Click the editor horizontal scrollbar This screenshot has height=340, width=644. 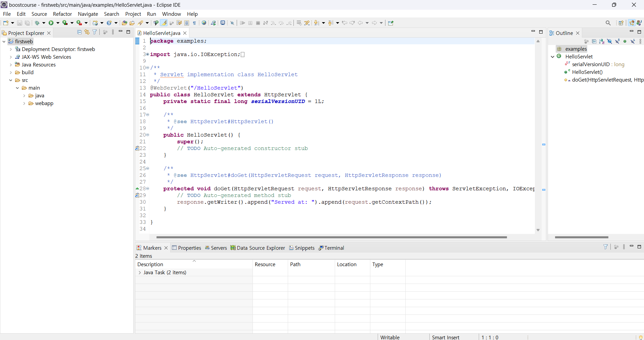[x=331, y=237]
